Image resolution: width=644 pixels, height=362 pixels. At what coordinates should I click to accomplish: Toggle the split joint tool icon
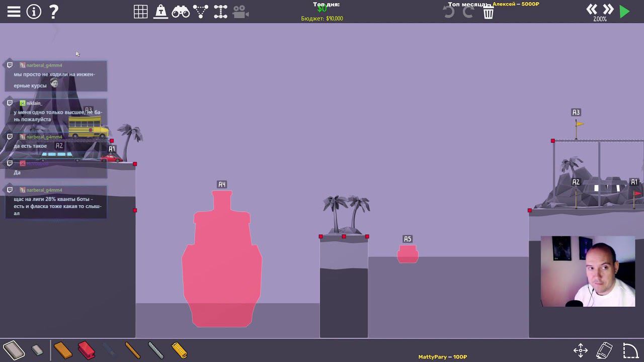220,12
